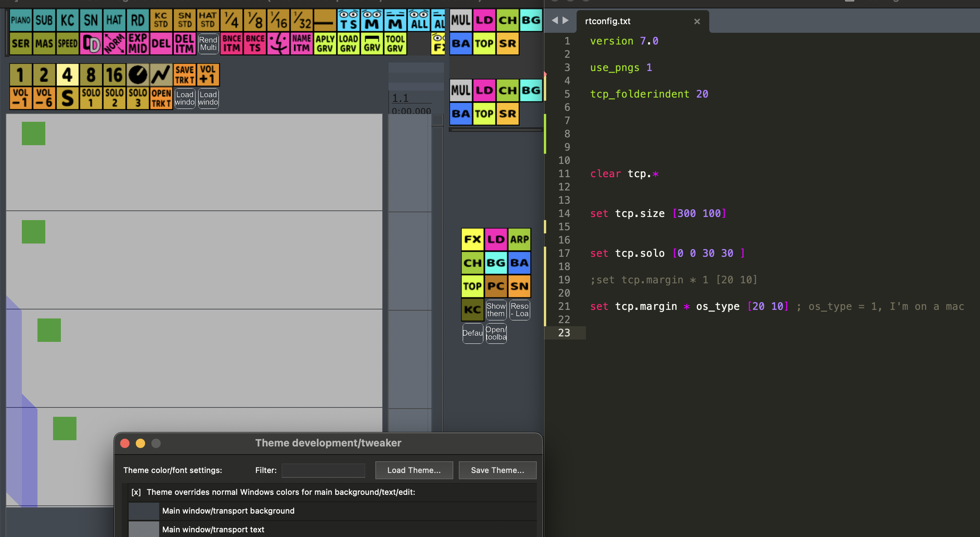Click the Load Theme... button
The height and width of the screenshot is (537, 980).
[x=414, y=470]
